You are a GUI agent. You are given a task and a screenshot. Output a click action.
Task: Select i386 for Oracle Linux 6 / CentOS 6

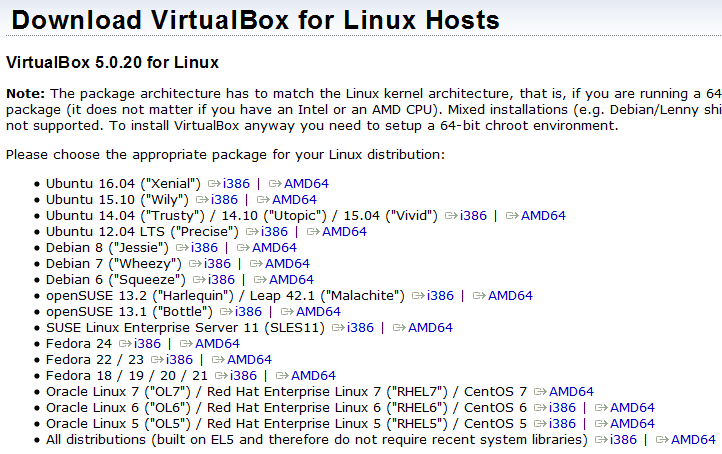tap(562, 407)
